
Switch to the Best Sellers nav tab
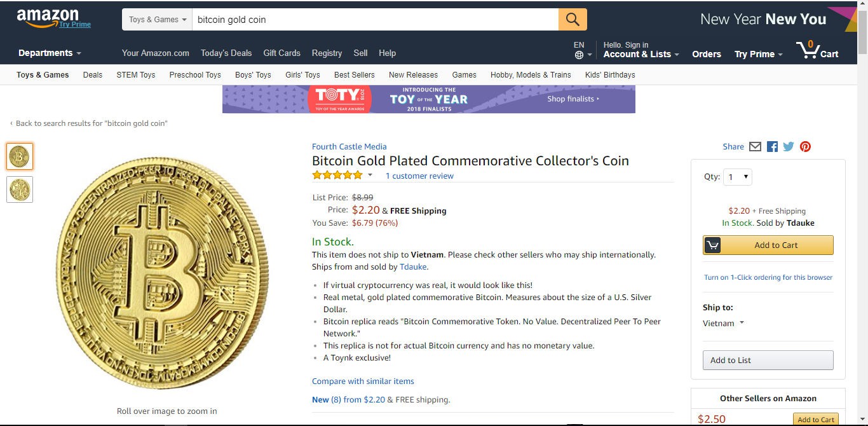tap(355, 74)
